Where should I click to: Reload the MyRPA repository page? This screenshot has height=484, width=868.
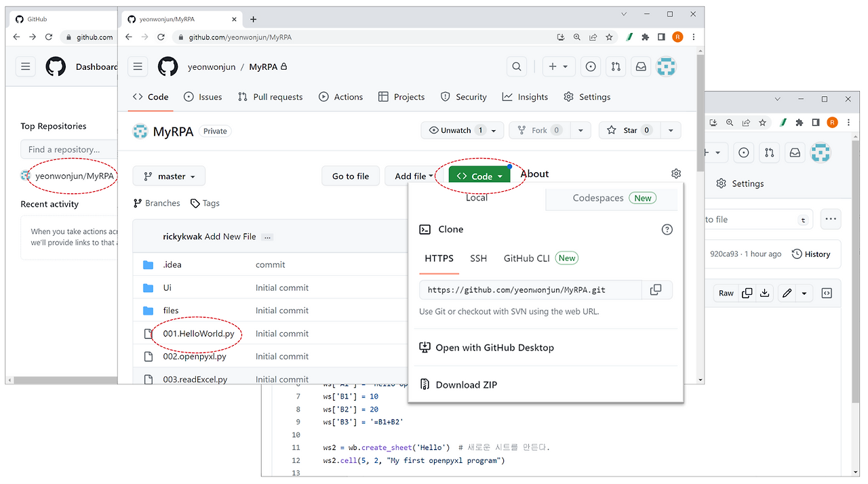(161, 37)
